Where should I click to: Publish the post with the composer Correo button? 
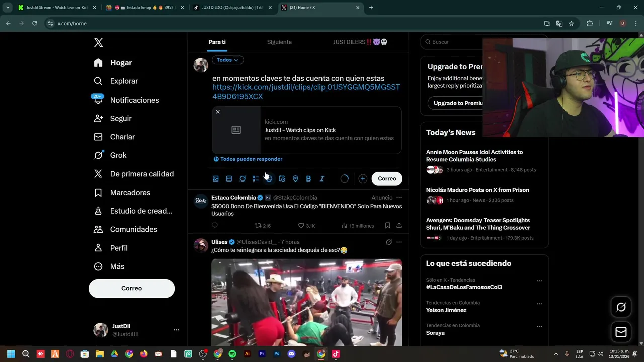[387, 178]
